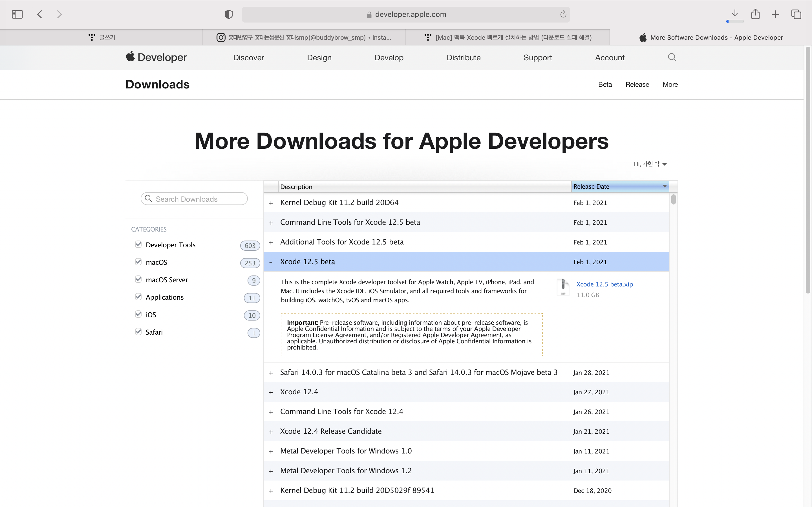812x507 pixels.
Task: Uncheck the Safari category filter
Action: (138, 332)
